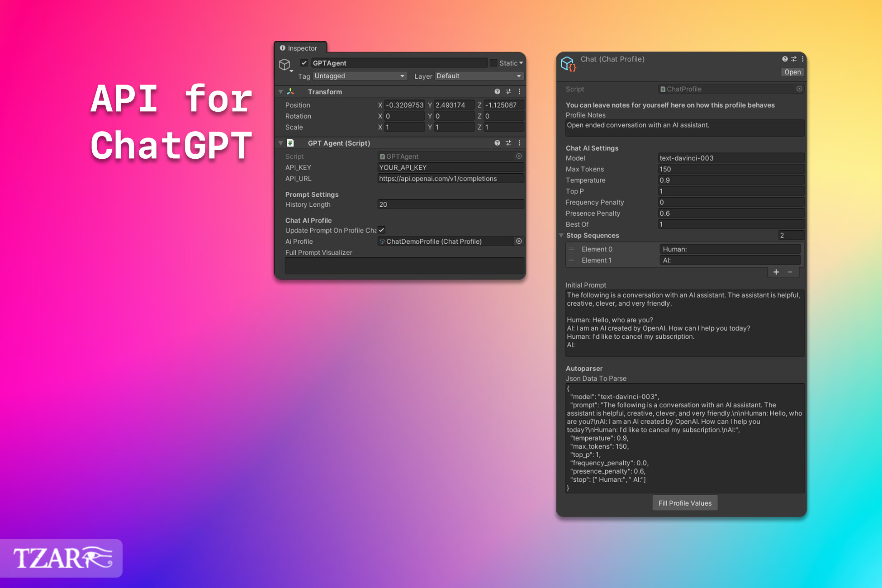
Task: Click the Transform help icon
Action: point(498,91)
